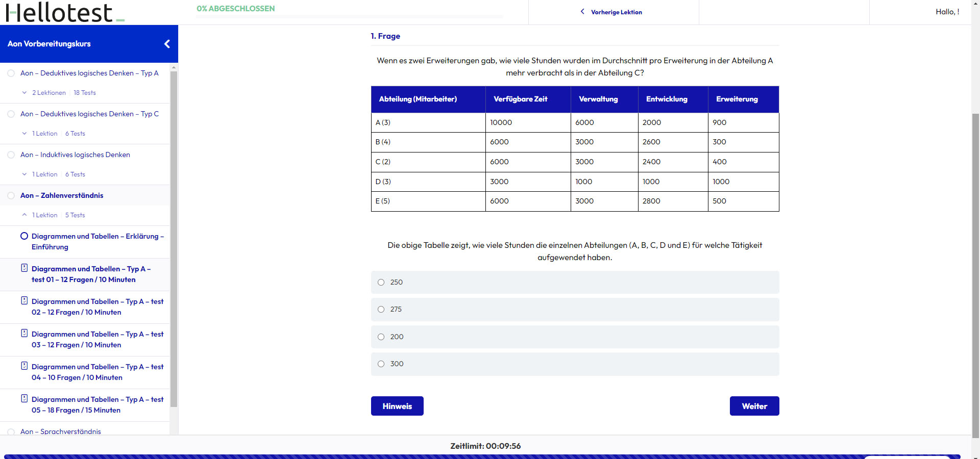Viewport: 980px width, 459px height.
Task: Click the test 05 document icon
Action: coord(24,399)
